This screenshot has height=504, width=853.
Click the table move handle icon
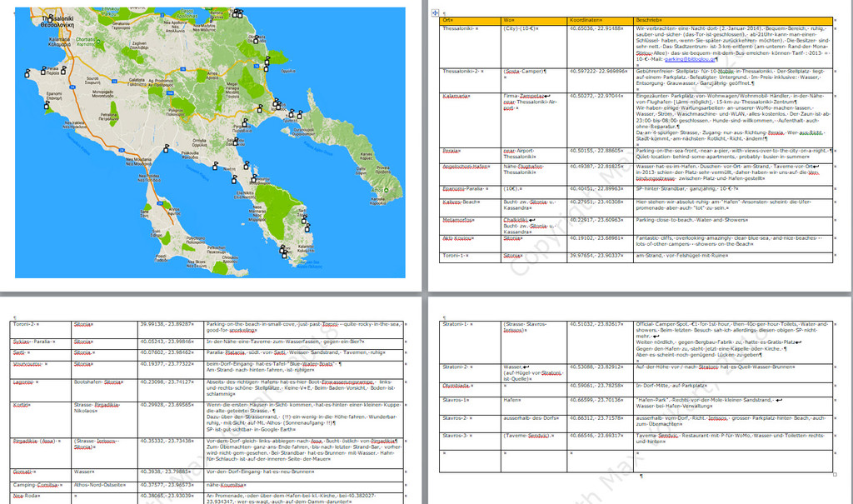coord(435,13)
